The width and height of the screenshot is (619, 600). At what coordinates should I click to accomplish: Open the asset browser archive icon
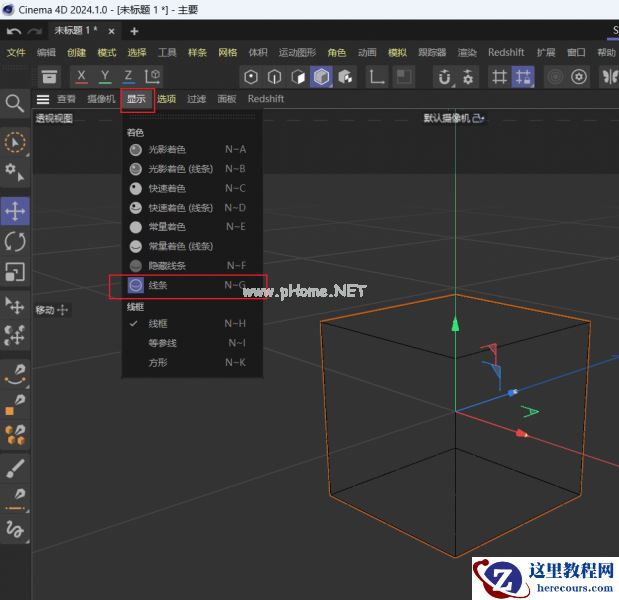[49, 77]
